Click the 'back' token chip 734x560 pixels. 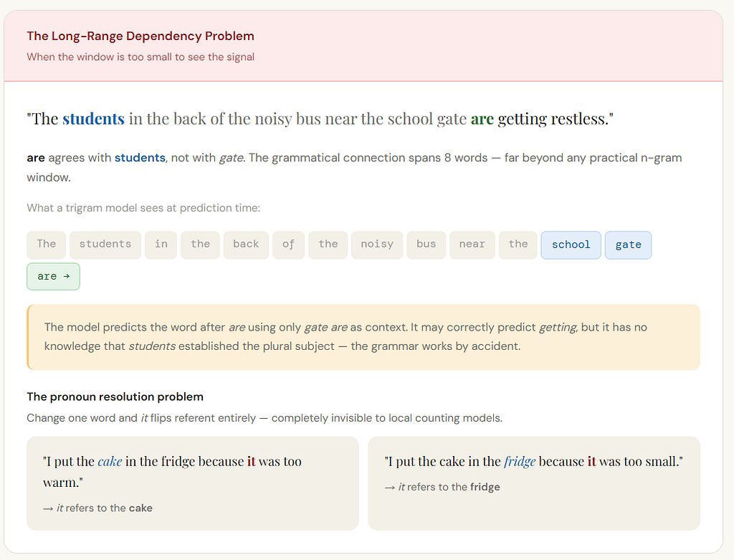point(247,245)
